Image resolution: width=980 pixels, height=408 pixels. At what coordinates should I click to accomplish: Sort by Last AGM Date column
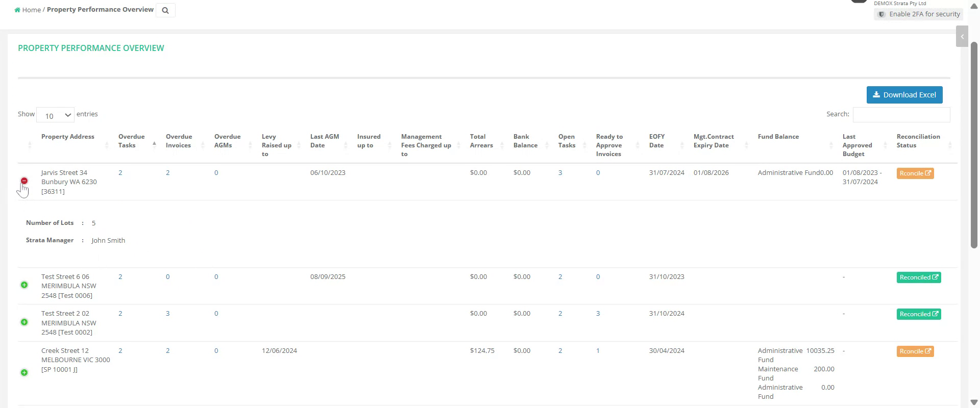[x=325, y=141]
